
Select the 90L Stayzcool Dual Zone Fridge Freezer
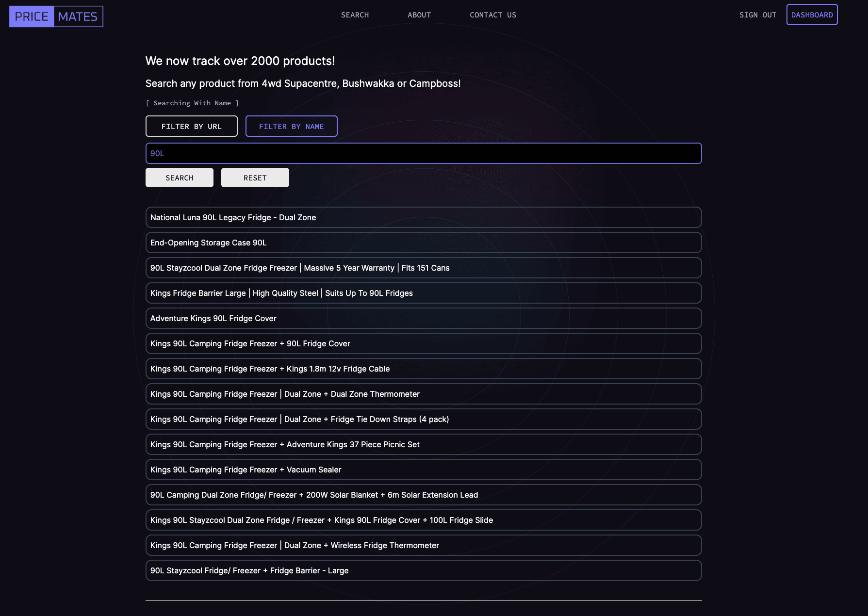pyautogui.click(x=423, y=268)
